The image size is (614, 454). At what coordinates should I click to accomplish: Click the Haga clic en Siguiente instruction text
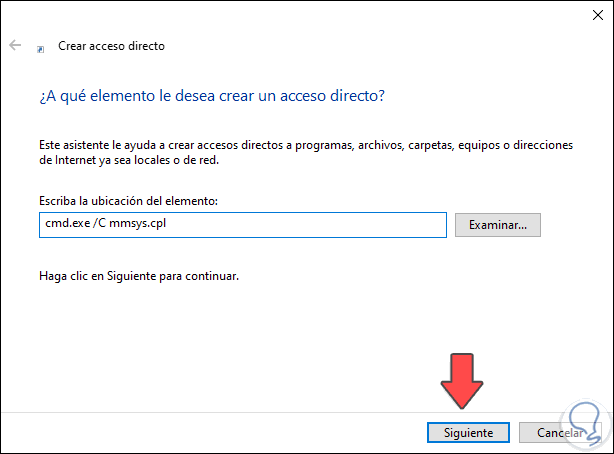point(139,274)
